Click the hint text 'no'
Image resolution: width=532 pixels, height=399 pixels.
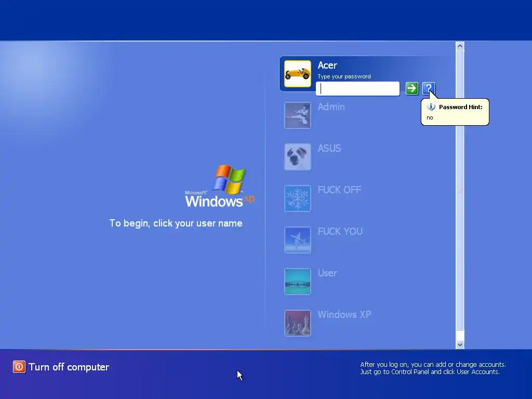(430, 118)
